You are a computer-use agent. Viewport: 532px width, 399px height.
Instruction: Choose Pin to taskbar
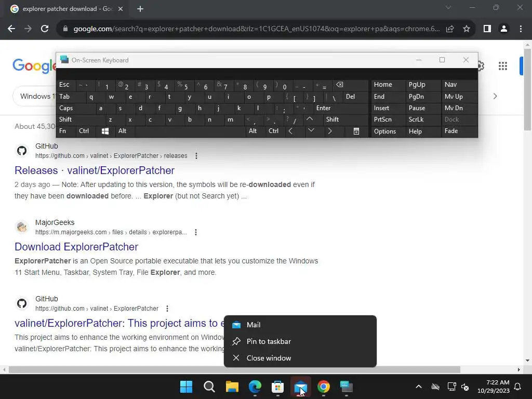[x=300, y=341]
